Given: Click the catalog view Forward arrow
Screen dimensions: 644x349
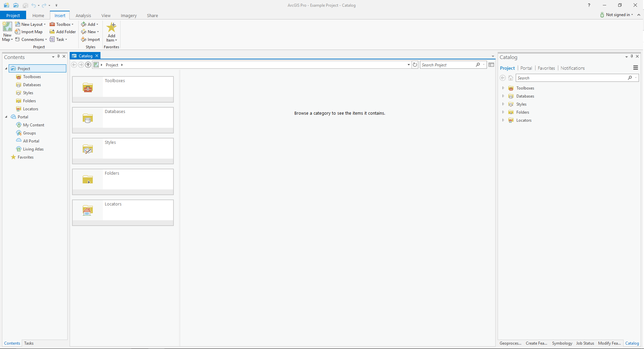Looking at the screenshot, I should (x=81, y=65).
